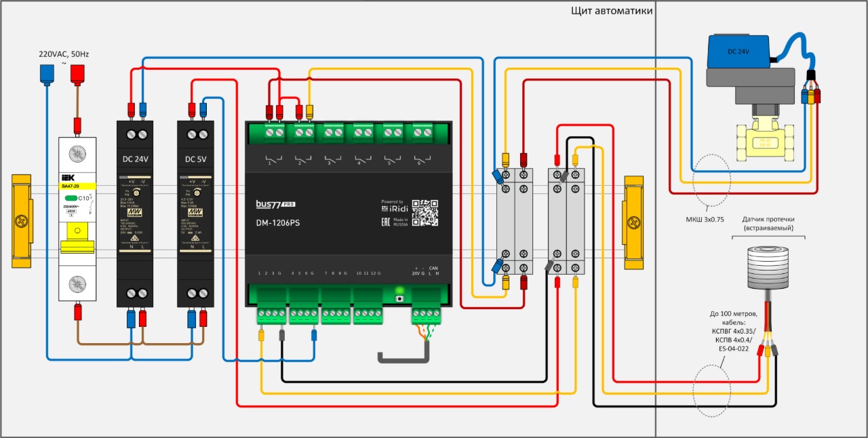Click the "Щит автоматики" title

point(612,10)
